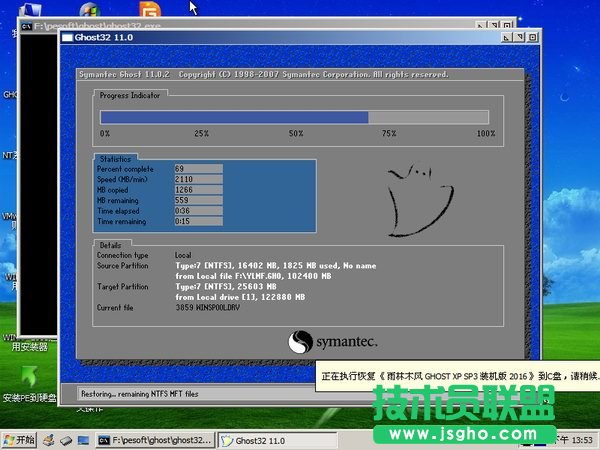Click the disk drive quick launch icon
The height and width of the screenshot is (450, 600).
[x=66, y=440]
